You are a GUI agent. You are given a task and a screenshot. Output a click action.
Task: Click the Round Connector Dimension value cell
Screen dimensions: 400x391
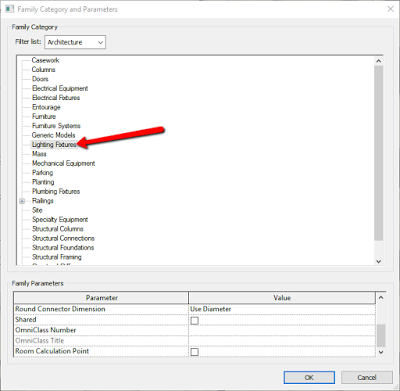pos(282,309)
